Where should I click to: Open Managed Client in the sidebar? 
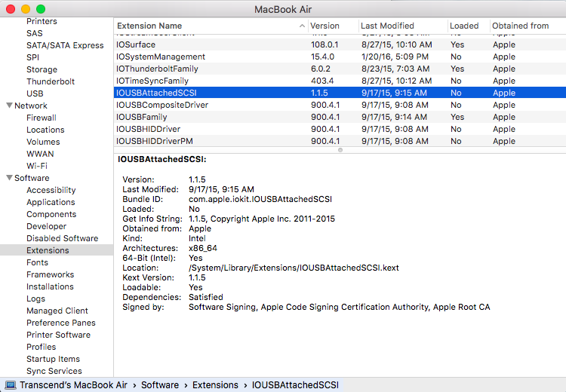click(57, 311)
